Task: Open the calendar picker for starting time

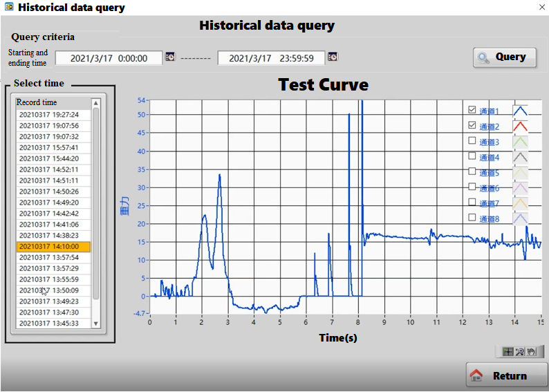Action: tap(170, 57)
